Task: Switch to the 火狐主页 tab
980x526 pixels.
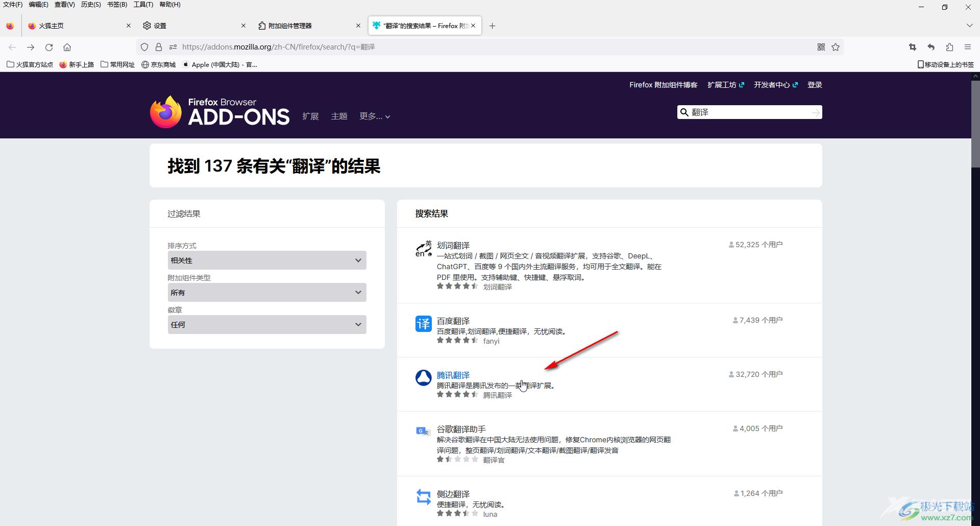Action: (79, 26)
